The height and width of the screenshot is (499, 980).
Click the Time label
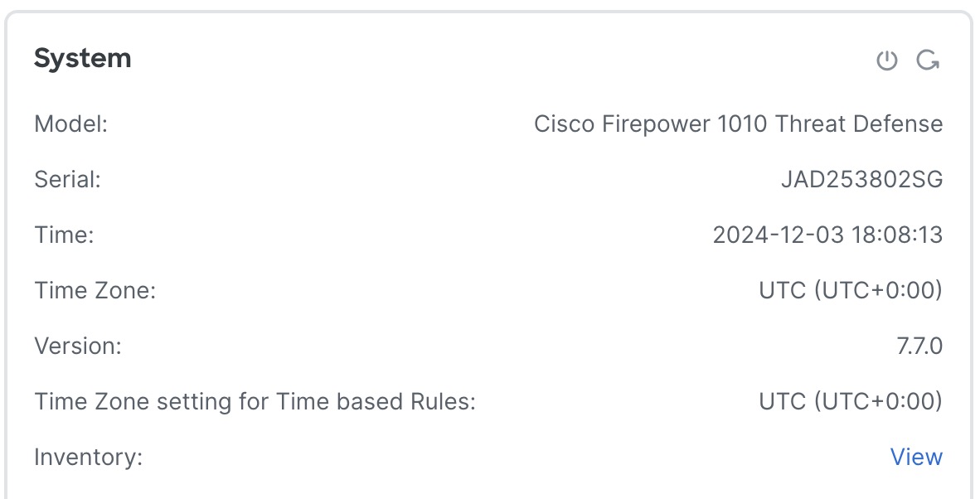click(64, 235)
